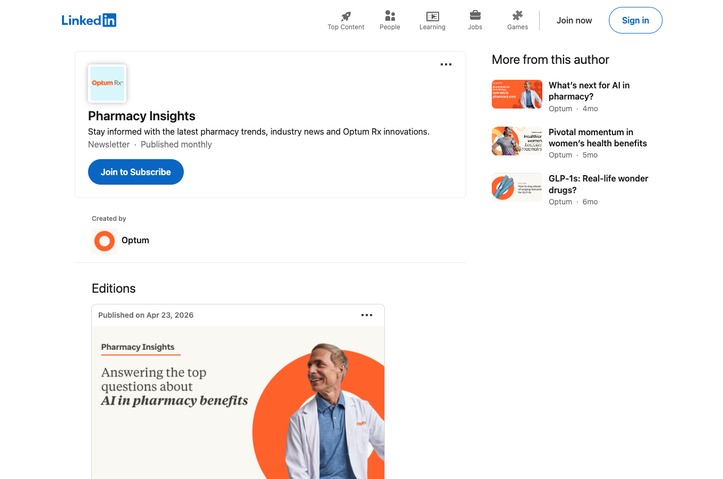Click Join to Subscribe button
The width and height of the screenshot is (723, 479).
tap(136, 172)
